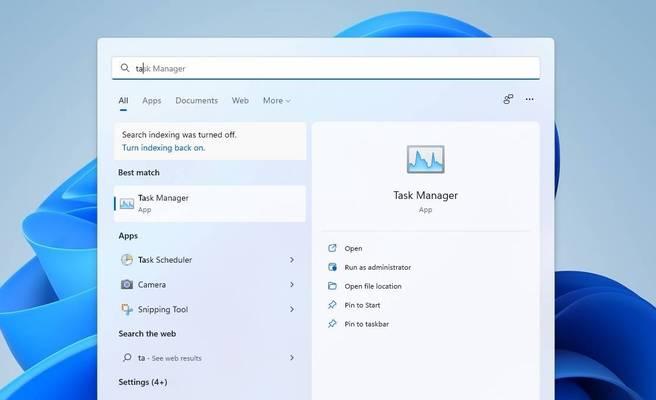Click Task Manager title in preview pane
Viewport: 656px width, 400px height.
425,195
